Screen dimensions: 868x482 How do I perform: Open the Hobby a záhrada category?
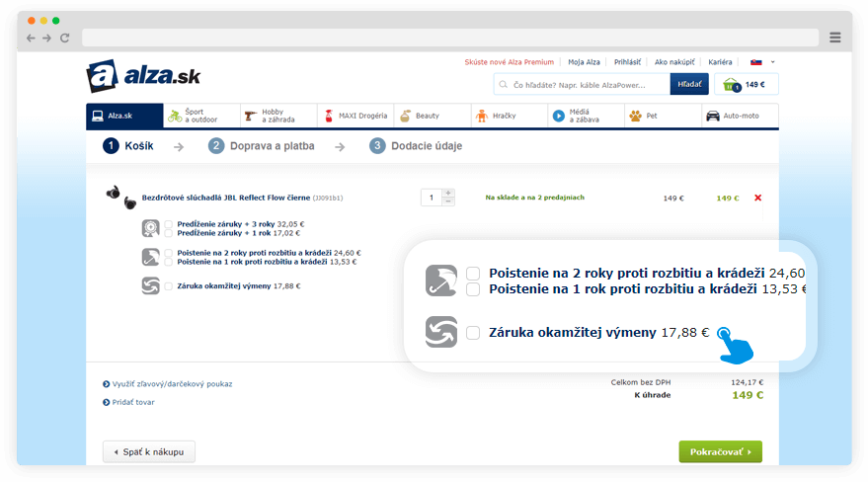click(278, 116)
